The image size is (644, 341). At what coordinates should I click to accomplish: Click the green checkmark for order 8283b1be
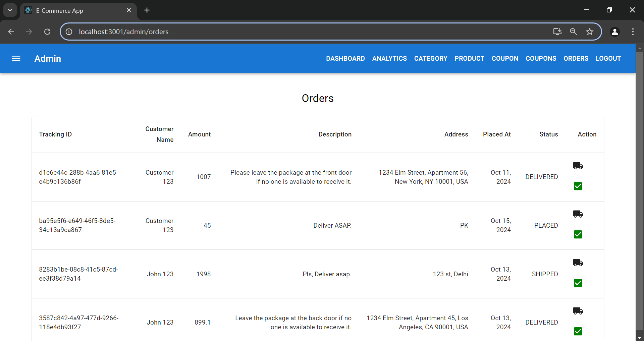578,283
